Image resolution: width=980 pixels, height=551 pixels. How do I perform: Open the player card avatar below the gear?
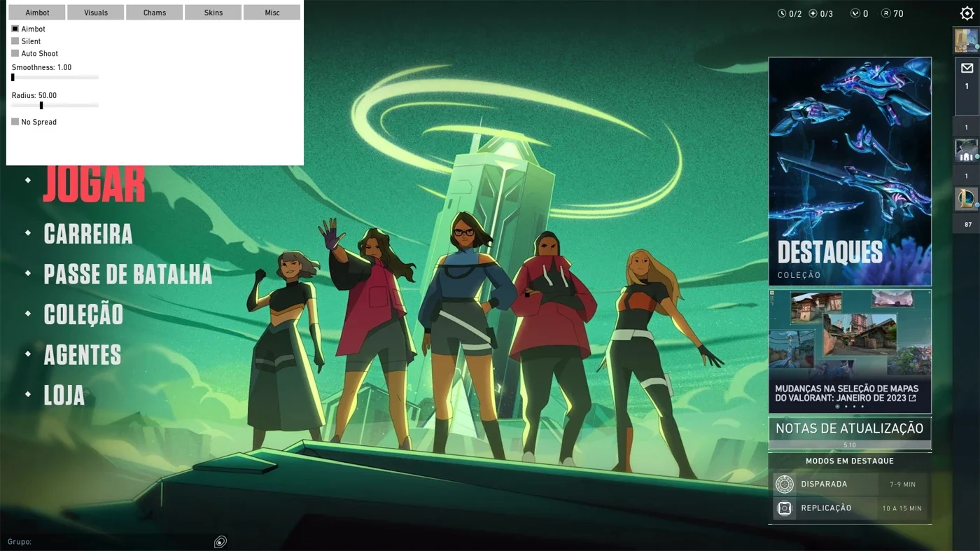[967, 41]
